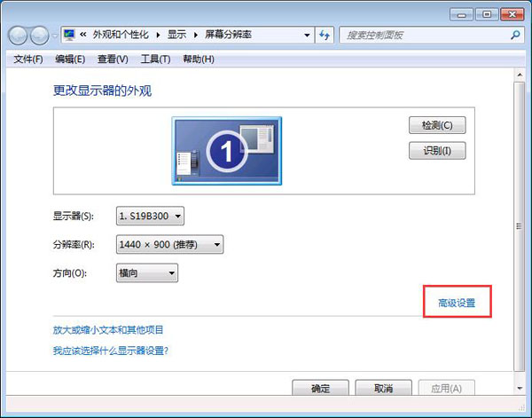The height and width of the screenshot is (418, 532).
Task: Click the Back navigation arrow
Action: [x=18, y=35]
